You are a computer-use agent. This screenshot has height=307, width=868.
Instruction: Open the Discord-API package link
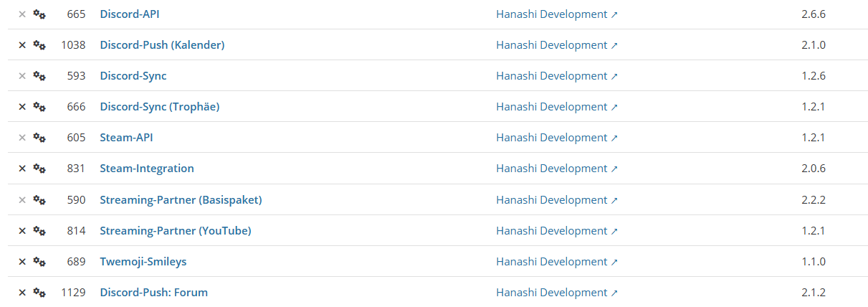pos(129,14)
